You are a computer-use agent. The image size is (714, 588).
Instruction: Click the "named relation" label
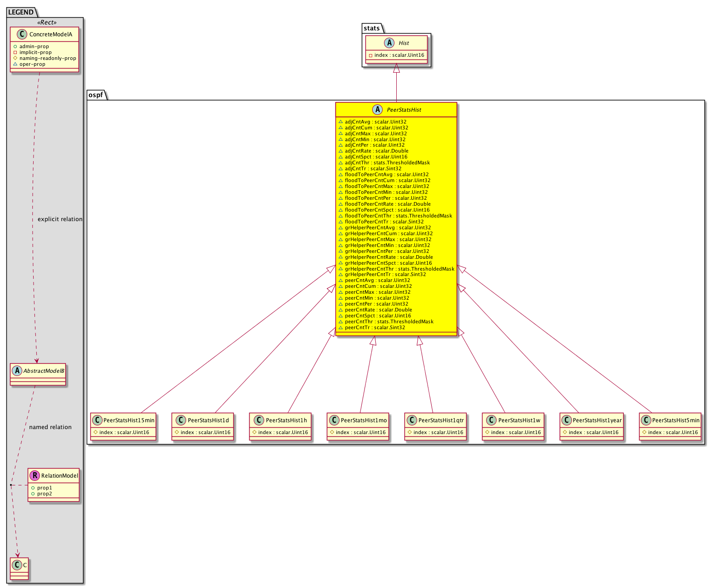click(50, 427)
